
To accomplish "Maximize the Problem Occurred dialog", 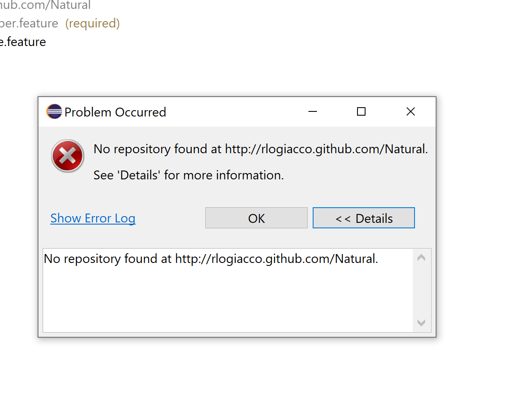I will tap(361, 112).
